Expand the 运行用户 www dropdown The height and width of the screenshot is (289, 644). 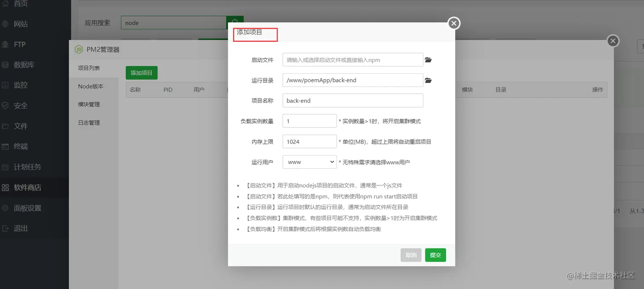[310, 162]
